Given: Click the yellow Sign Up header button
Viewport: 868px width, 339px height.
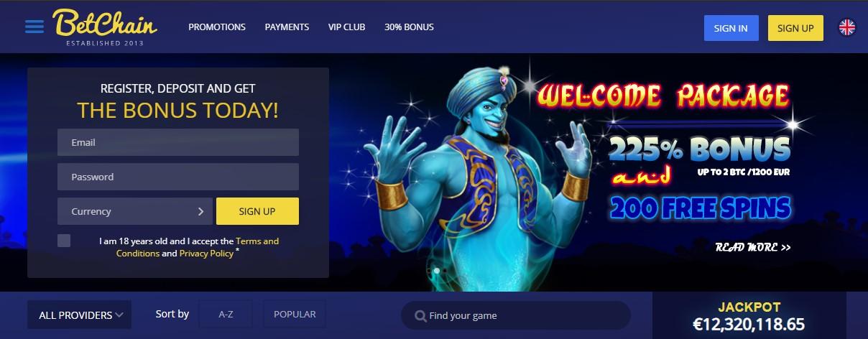Looking at the screenshot, I should pyautogui.click(x=795, y=28).
